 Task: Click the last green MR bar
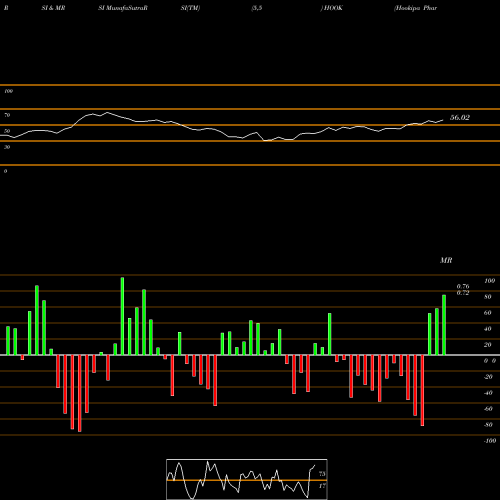pos(444,325)
